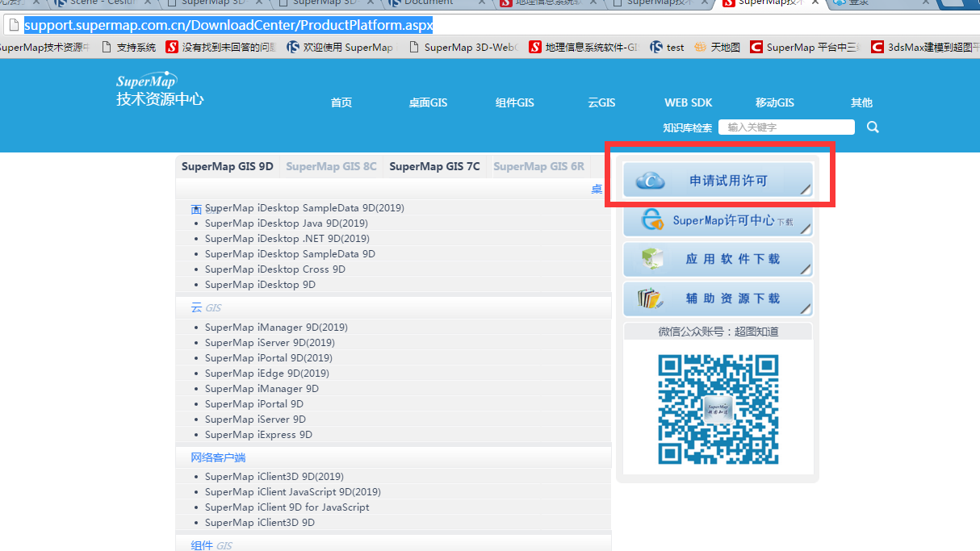Open SuperMap iDesktop Java 9D(2019) link

click(x=287, y=223)
